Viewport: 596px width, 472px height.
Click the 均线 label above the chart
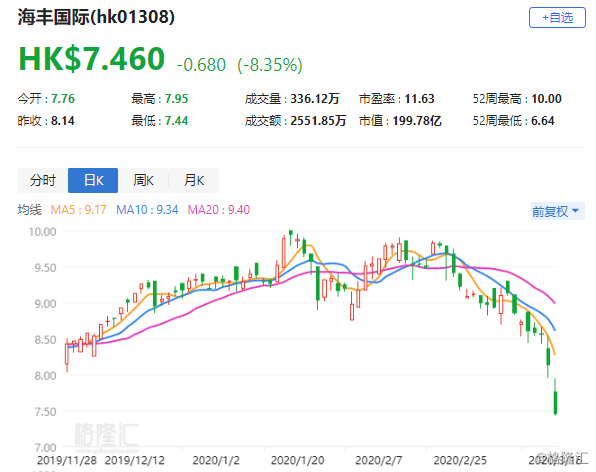pos(30,210)
